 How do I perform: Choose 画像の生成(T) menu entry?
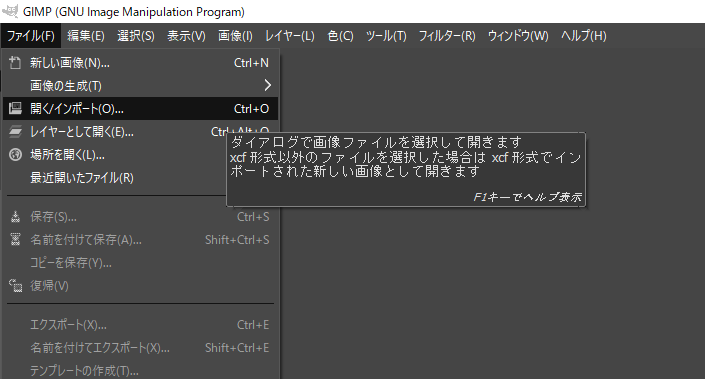point(140,85)
